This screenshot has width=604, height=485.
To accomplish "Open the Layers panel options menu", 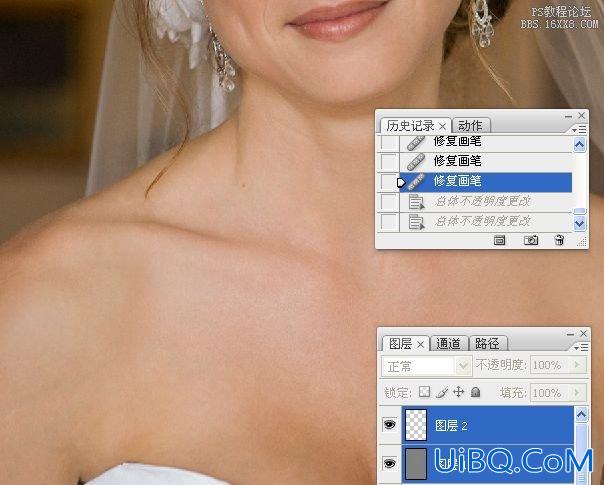I will 581,347.
